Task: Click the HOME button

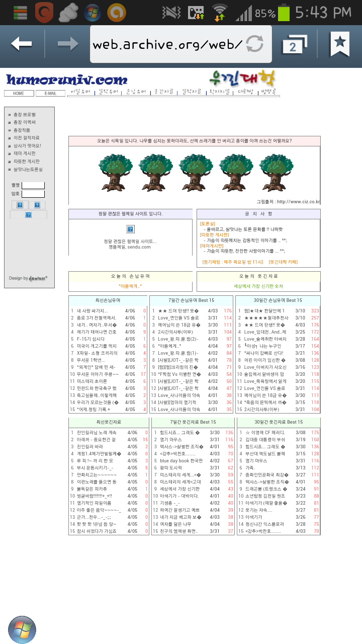Action: (x=19, y=94)
